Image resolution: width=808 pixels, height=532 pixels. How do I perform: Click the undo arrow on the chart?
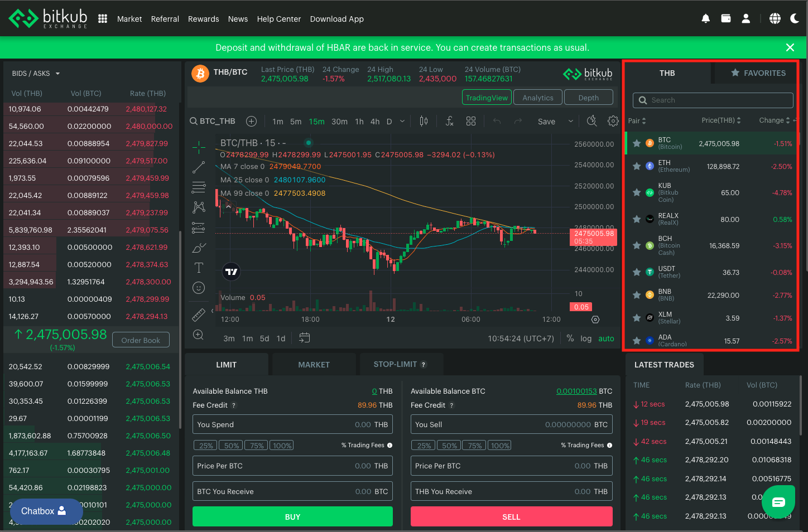point(497,121)
